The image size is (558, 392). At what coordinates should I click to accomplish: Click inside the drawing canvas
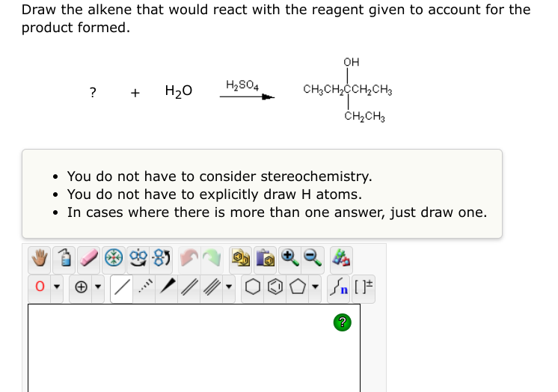coord(194,348)
